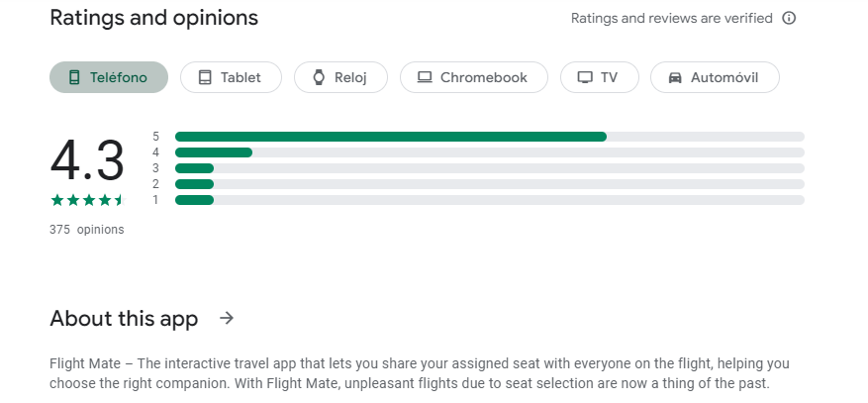Expand About this app with arrow
The height and width of the screenshot is (403, 868).
click(x=227, y=318)
